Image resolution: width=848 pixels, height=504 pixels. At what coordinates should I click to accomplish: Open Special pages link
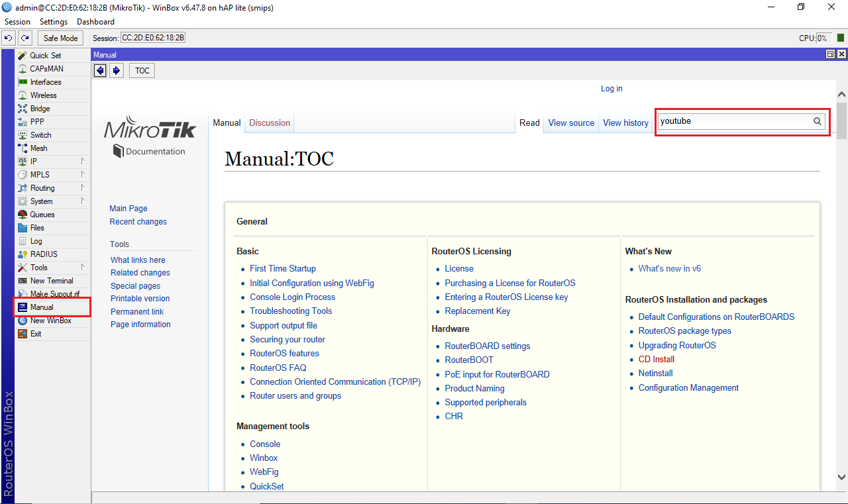(x=135, y=286)
